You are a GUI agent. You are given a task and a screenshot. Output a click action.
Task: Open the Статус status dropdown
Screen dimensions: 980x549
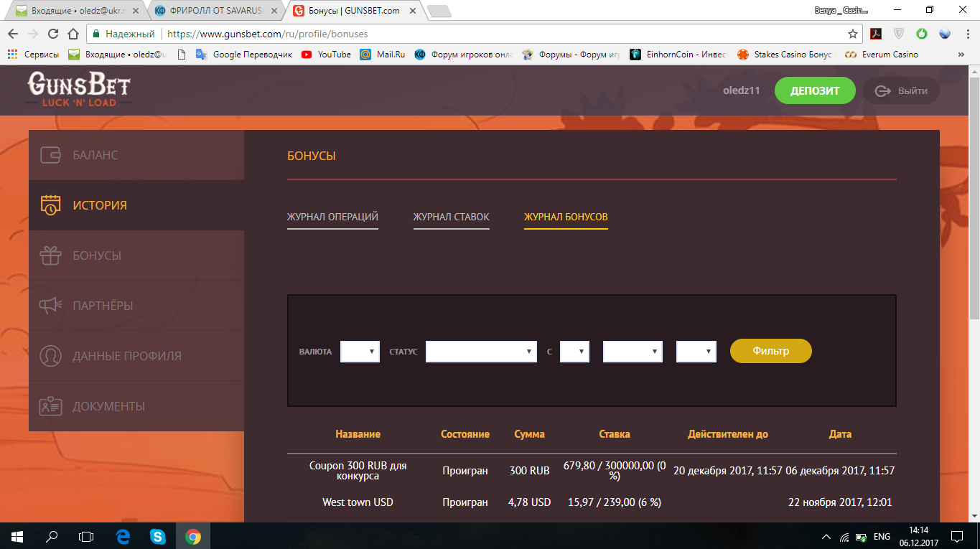481,352
